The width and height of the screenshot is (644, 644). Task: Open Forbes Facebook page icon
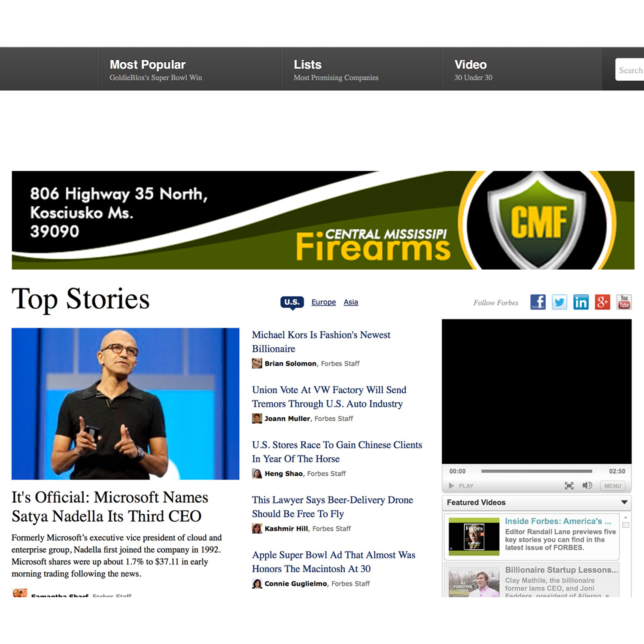tap(538, 302)
